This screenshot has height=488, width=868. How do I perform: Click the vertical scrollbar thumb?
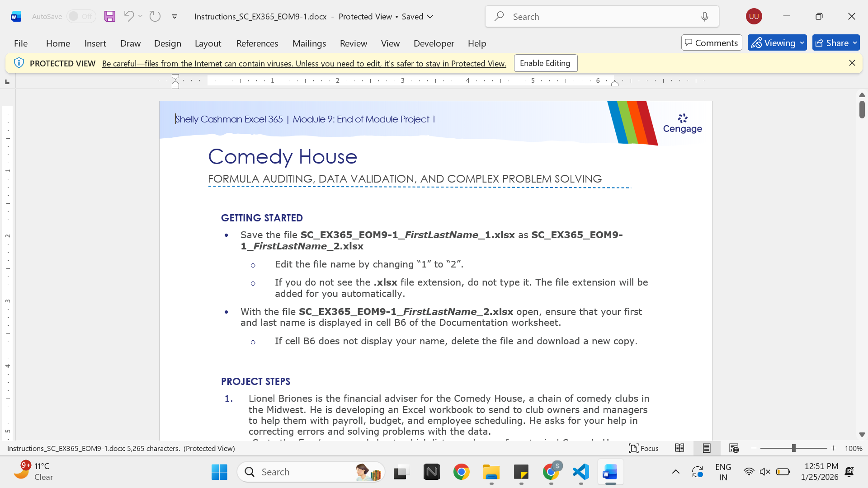pyautogui.click(x=862, y=110)
